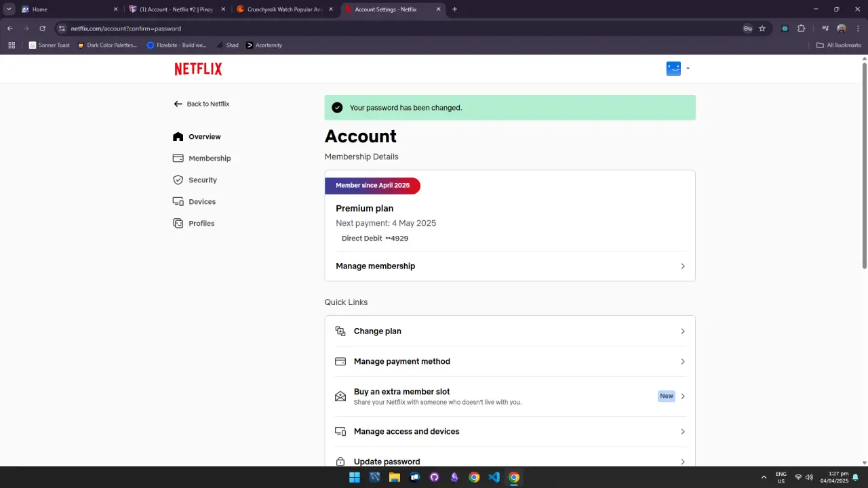This screenshot has width=868, height=488.
Task: Bookmark this page with the star
Action: tap(762, 28)
